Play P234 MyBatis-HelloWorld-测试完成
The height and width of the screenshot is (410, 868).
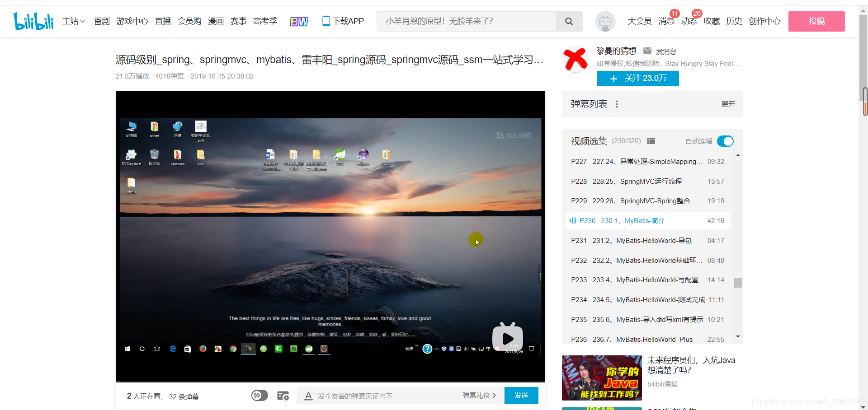[x=647, y=300]
